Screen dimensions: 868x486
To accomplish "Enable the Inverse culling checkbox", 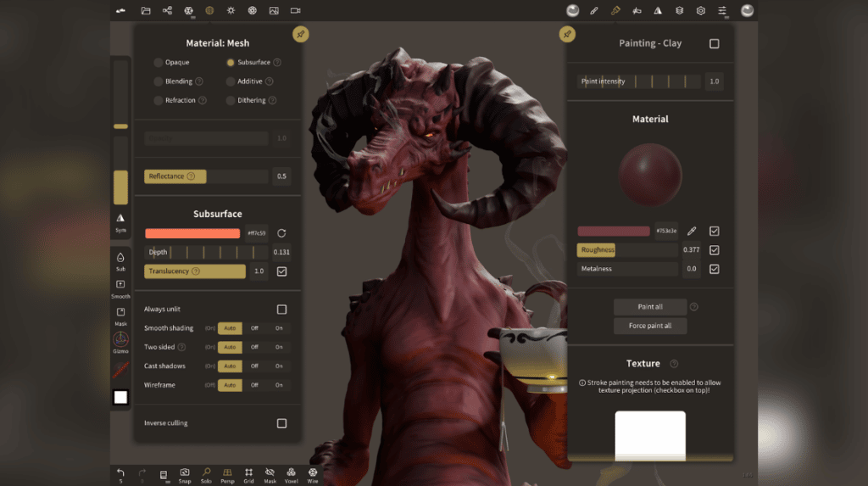I will click(281, 423).
